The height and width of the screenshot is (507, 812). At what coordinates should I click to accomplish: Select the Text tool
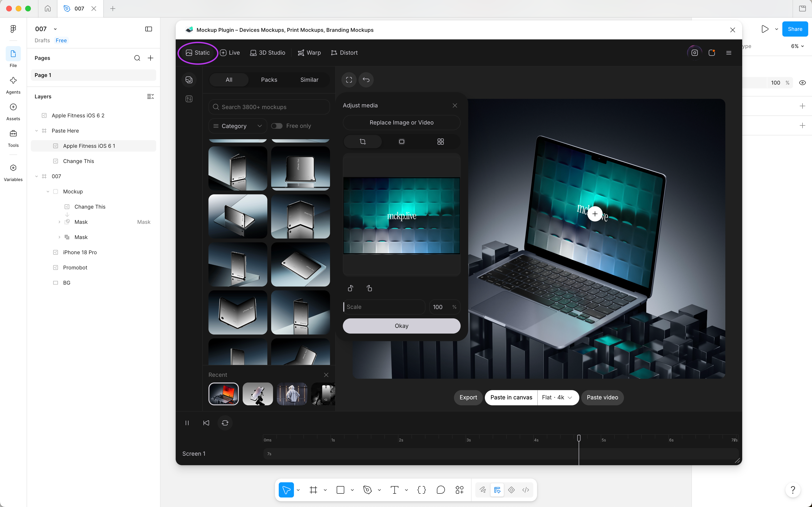pyautogui.click(x=394, y=490)
